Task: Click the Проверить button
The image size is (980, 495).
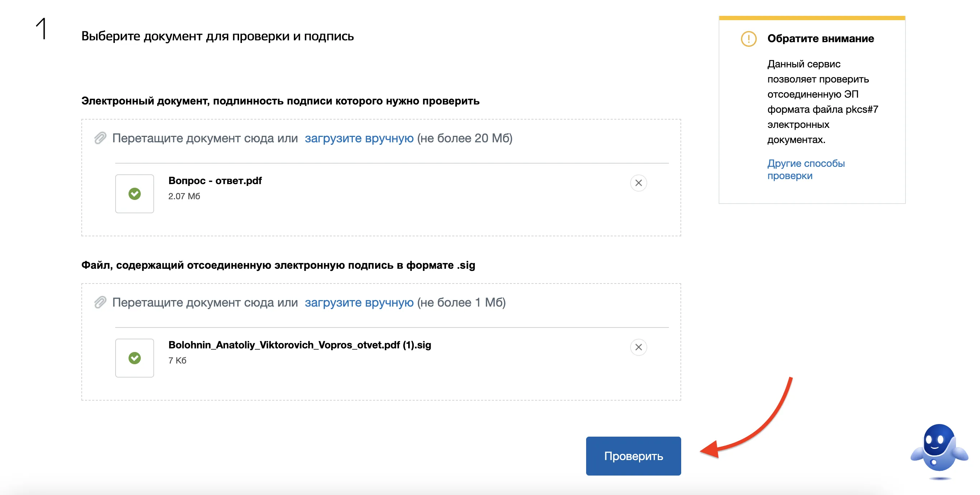Action: point(633,456)
